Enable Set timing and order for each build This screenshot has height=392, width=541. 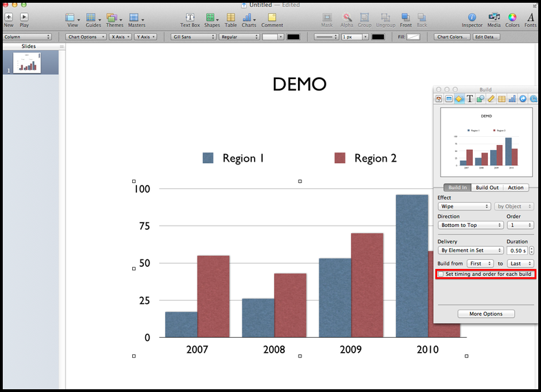[441, 274]
